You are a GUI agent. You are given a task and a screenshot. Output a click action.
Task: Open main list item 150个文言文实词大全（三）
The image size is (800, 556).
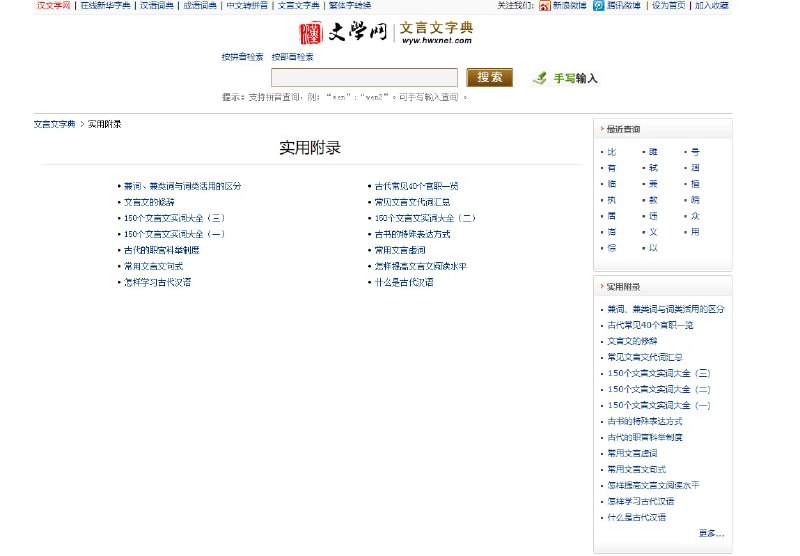pyautogui.click(x=174, y=218)
